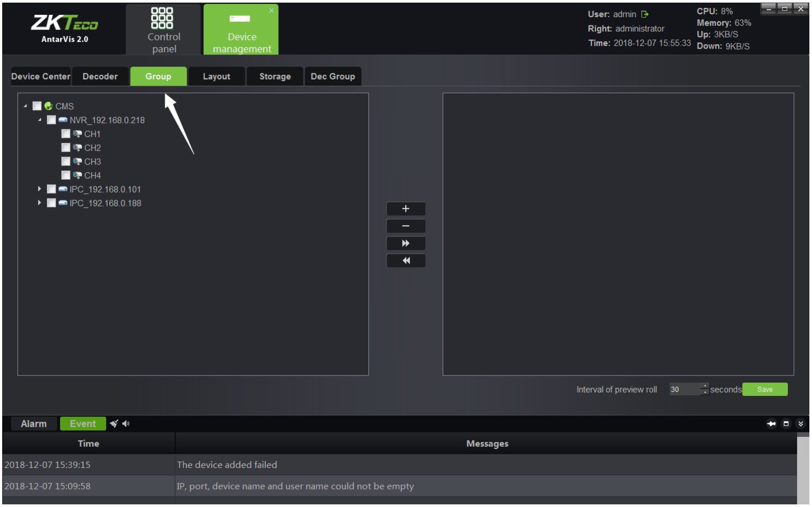Click the add (+) transfer button
Screen dimensions: 812x507
coord(406,209)
